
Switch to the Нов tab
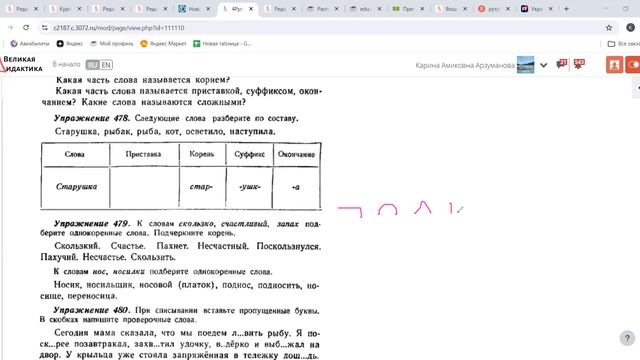click(x=193, y=9)
